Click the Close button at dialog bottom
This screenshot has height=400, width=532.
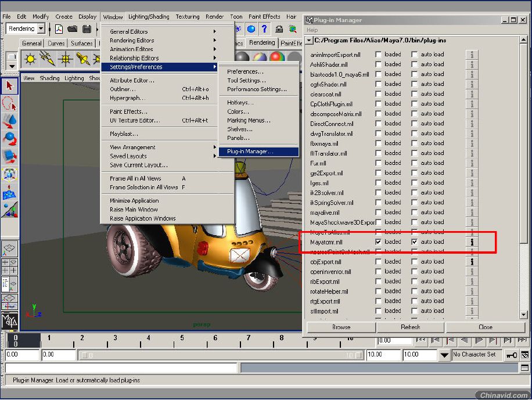click(485, 327)
